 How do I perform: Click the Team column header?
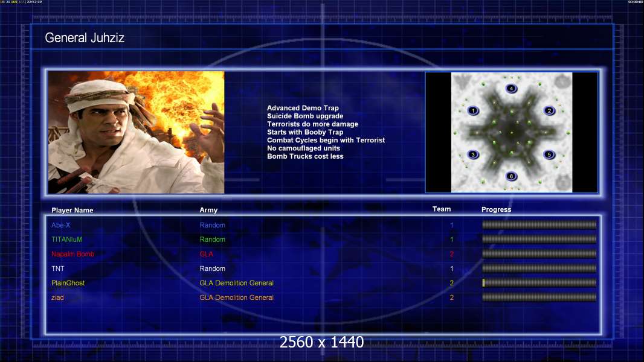442,209
